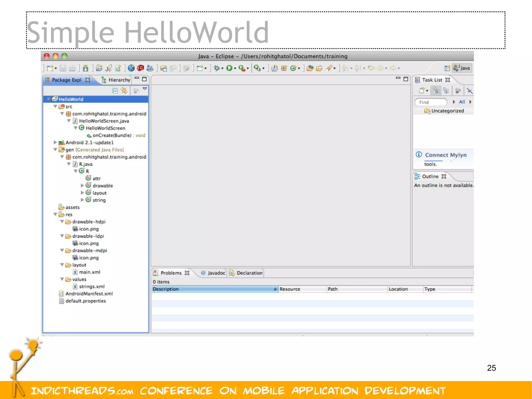532x399 pixels.
Task: Click the green Run button
Action: pos(229,68)
